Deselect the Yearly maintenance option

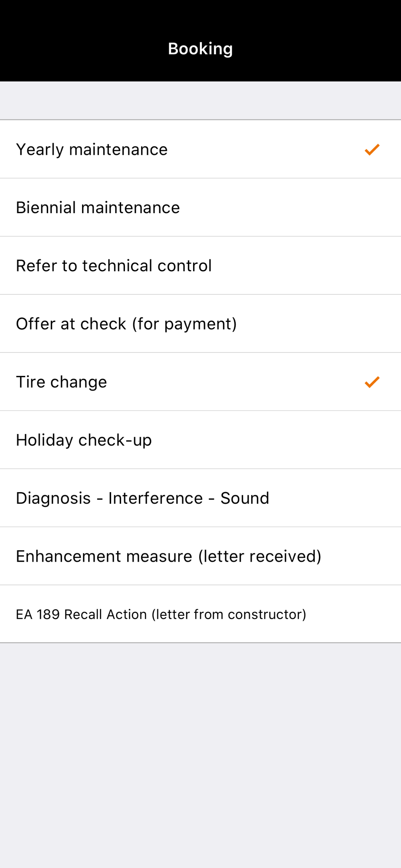[x=200, y=149]
